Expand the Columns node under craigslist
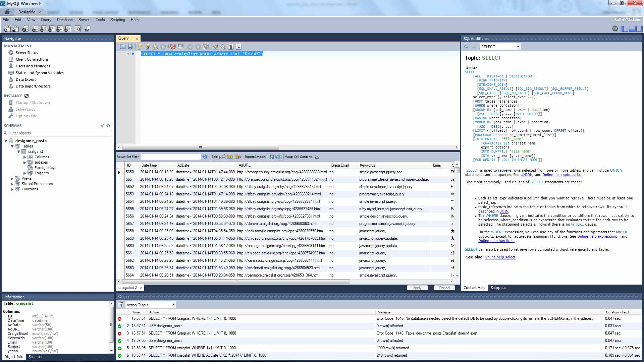 click(25, 157)
